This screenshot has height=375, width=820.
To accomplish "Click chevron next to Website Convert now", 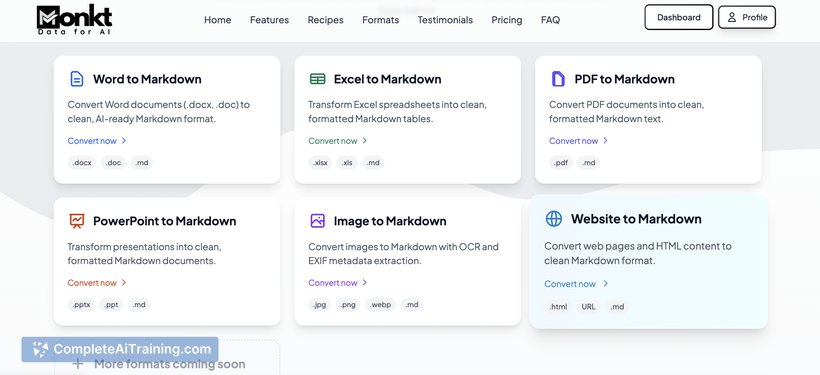I will [x=606, y=283].
